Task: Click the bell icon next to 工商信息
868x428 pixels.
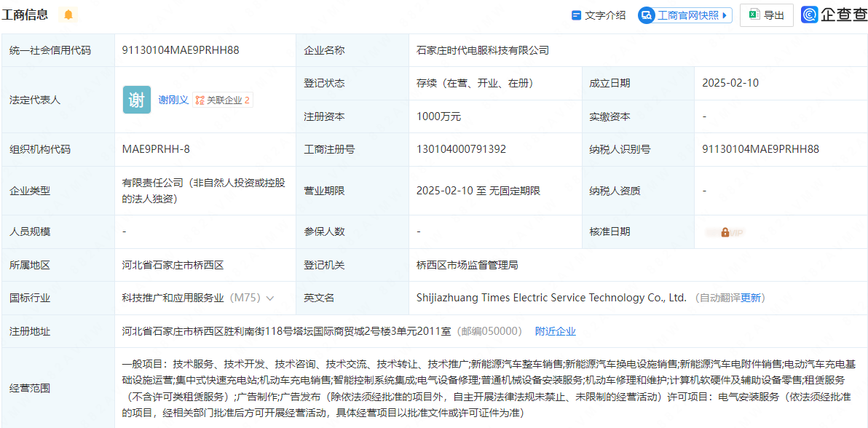Action: tap(68, 15)
